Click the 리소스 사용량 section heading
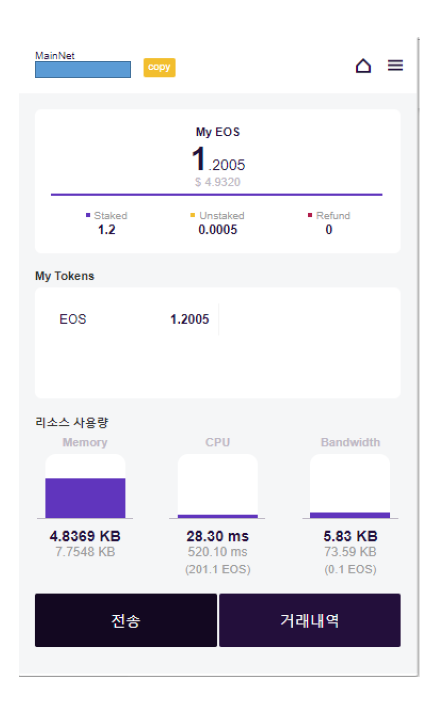Viewport: 439px width, 710px height. click(x=72, y=422)
